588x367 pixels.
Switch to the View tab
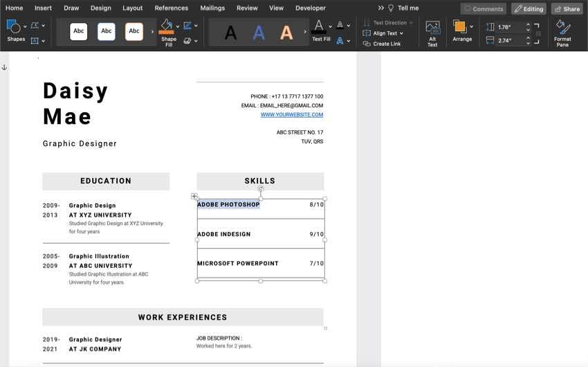pyautogui.click(x=277, y=8)
